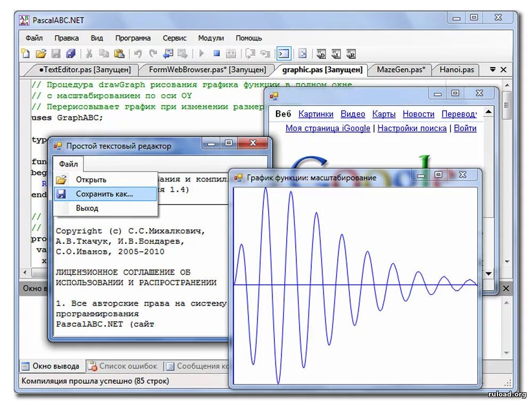Click the toolbar icon labeled R
Viewport: 532px width, 404px height.
pos(351,54)
